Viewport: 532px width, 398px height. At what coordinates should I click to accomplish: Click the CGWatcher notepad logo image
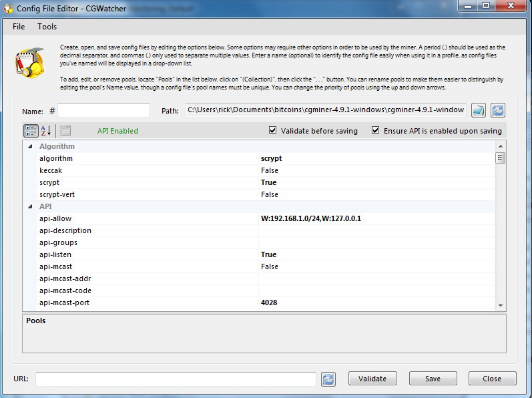[x=29, y=62]
